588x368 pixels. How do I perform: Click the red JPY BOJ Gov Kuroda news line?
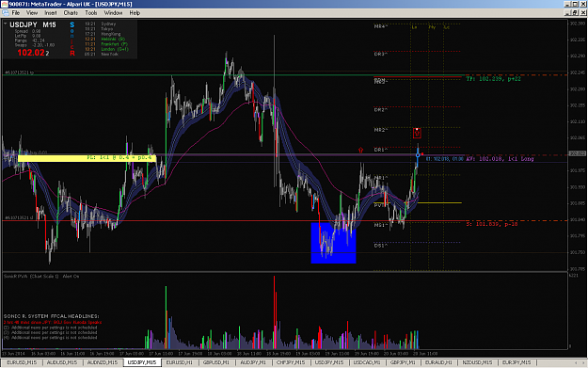tap(53, 322)
